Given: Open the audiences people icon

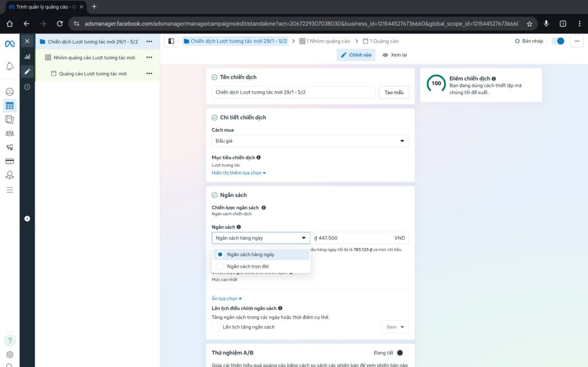Looking at the screenshot, I should click(10, 133).
